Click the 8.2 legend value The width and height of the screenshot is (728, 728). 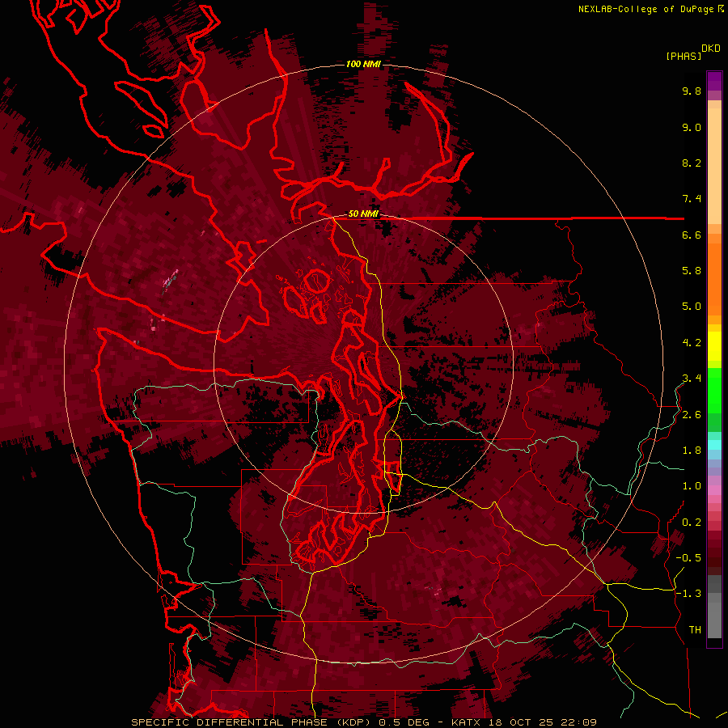692,163
